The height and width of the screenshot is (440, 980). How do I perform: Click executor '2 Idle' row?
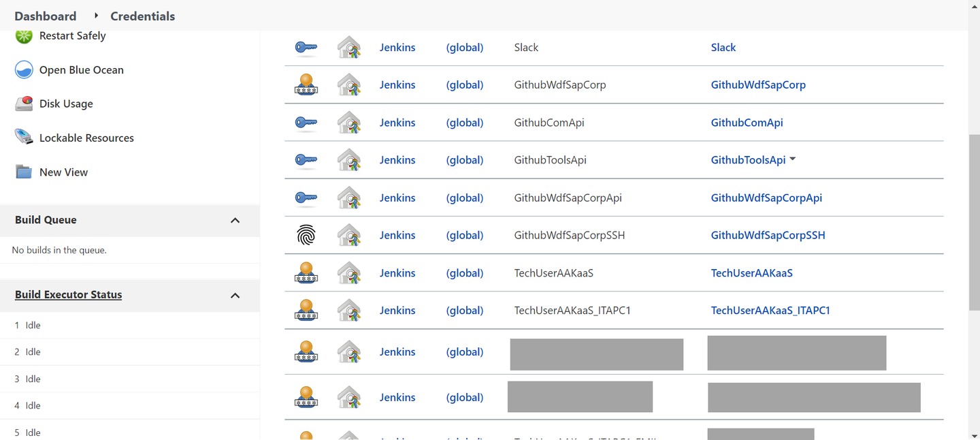(x=129, y=352)
